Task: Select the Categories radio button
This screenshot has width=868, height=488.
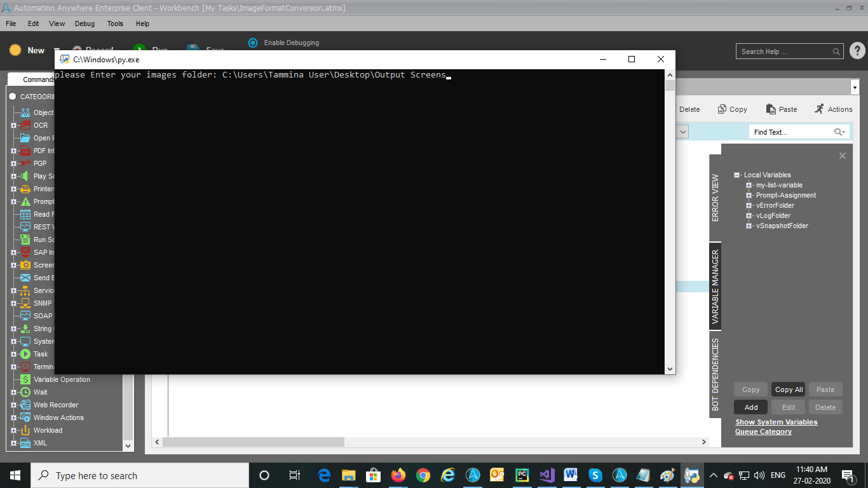Action: [12, 97]
